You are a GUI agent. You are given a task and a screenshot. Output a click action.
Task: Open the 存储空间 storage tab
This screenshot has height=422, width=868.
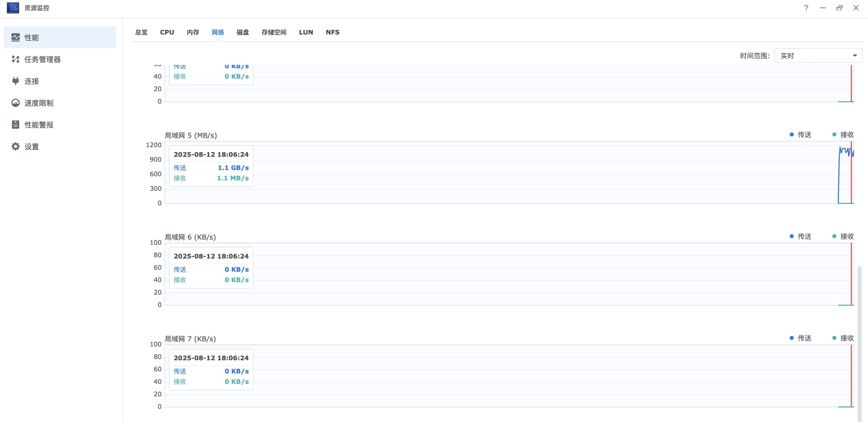[274, 32]
